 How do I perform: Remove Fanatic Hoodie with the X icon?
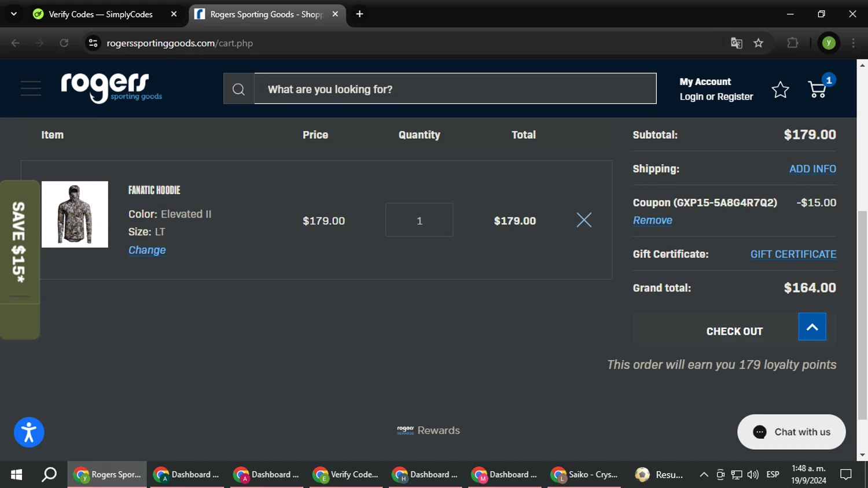tap(584, 220)
